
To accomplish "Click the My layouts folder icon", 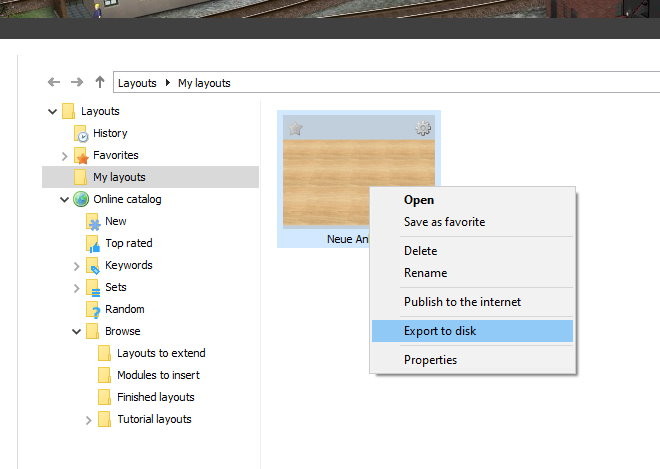I will (80, 177).
